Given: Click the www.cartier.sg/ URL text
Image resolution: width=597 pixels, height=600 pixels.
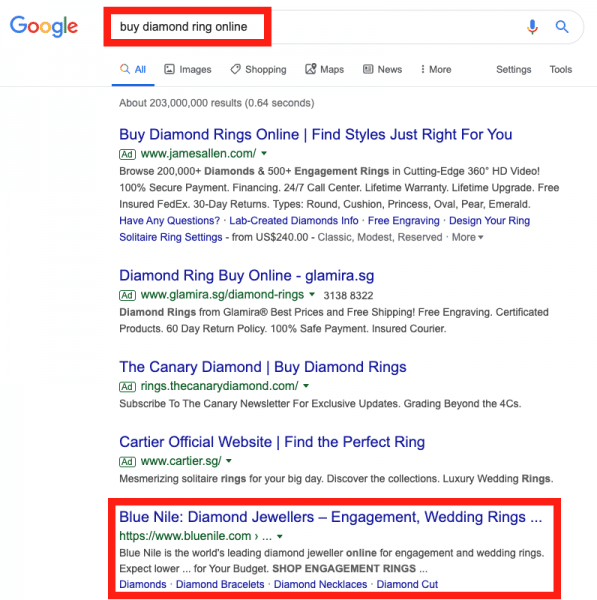Looking at the screenshot, I should point(181,461).
